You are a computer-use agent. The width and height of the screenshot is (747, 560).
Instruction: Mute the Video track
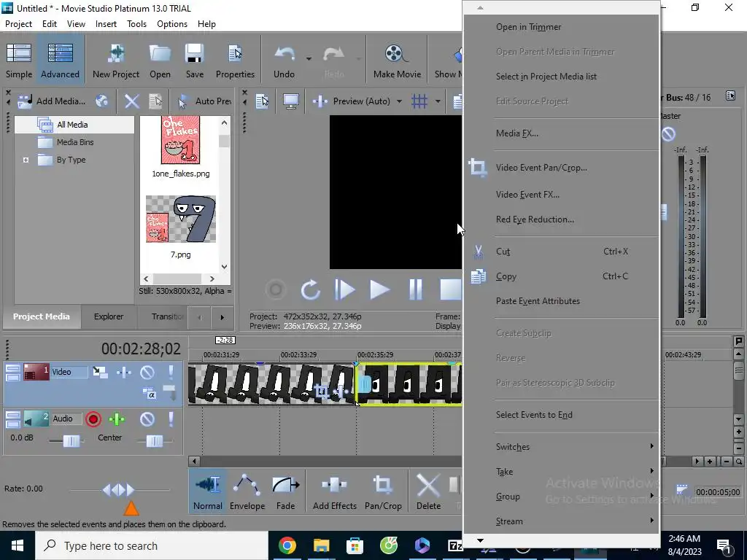(147, 372)
